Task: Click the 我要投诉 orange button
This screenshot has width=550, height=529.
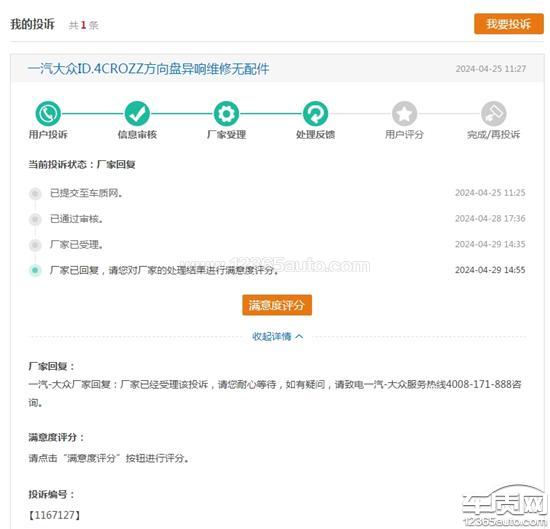Action: (509, 24)
